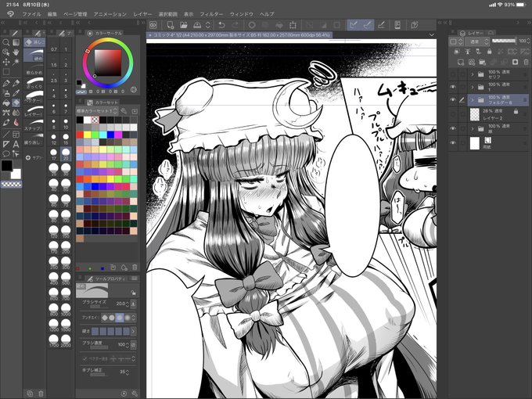Screen dimensions: 532x399
Task: Click the help question-mark icon in command bar
Action: tap(415, 25)
